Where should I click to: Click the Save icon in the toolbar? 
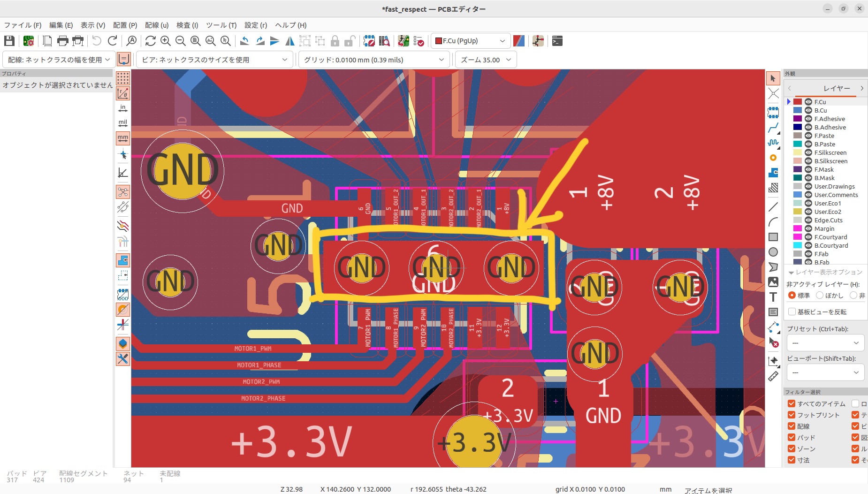click(x=9, y=41)
